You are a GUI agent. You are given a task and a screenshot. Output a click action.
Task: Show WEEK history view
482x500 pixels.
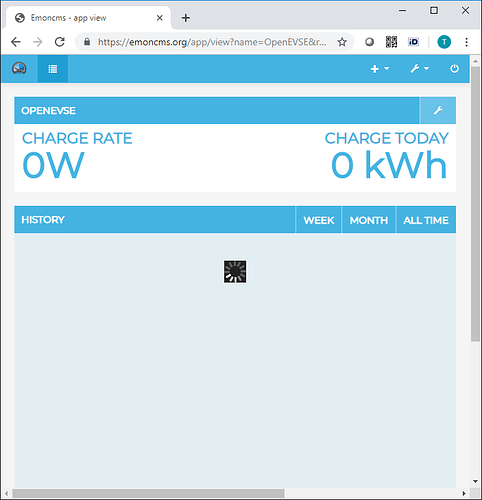pyautogui.click(x=319, y=220)
